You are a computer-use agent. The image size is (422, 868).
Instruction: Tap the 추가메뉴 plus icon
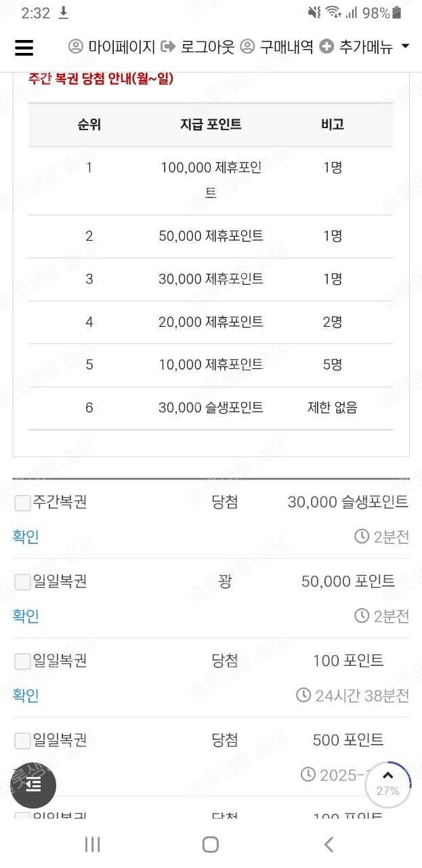326,47
